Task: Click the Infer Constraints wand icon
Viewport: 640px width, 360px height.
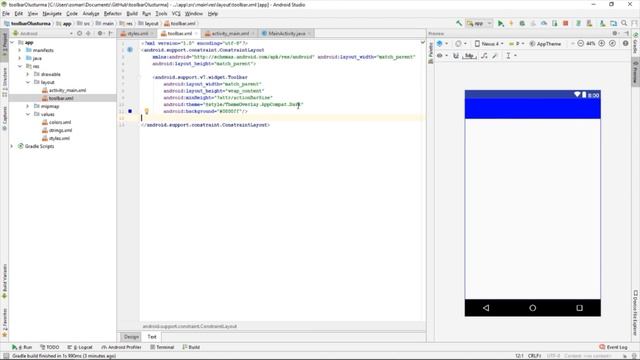Action: coord(495,56)
